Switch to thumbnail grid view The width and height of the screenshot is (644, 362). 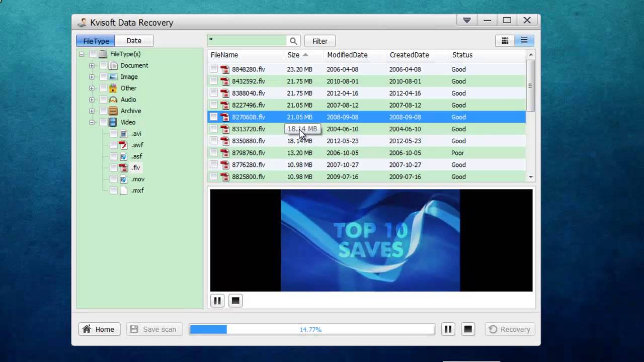(x=505, y=41)
